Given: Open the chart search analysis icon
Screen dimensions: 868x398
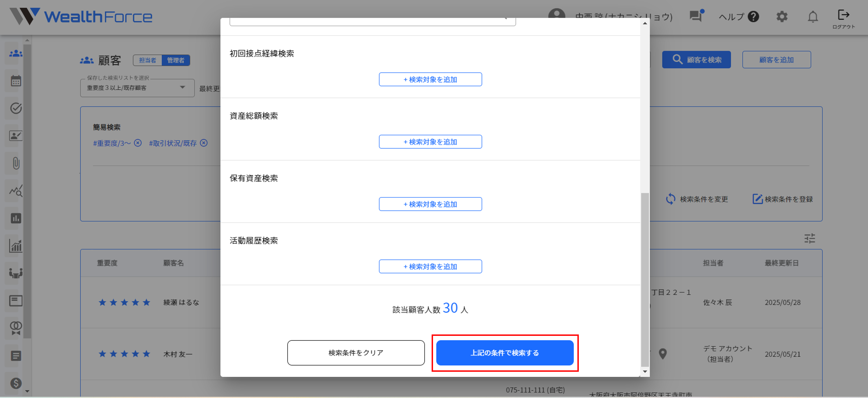Looking at the screenshot, I should click(16, 191).
